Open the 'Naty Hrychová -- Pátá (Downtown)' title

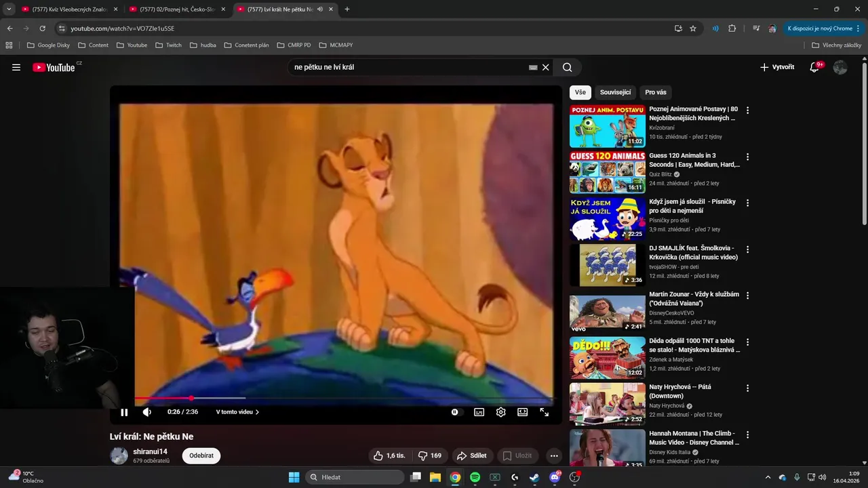coord(679,391)
